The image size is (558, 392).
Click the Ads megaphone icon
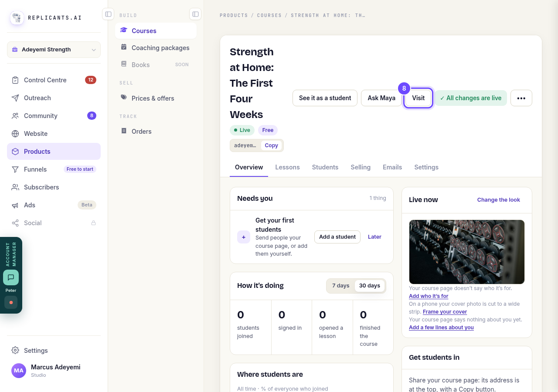click(x=15, y=205)
